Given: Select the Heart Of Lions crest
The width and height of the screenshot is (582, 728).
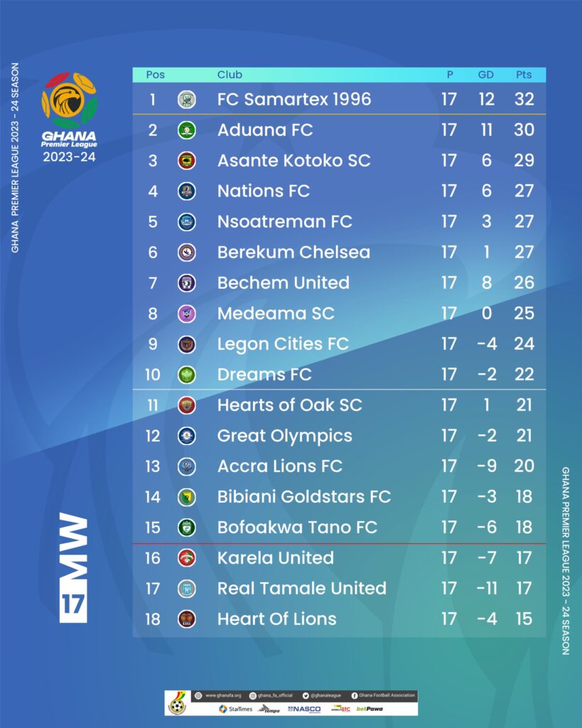Looking at the screenshot, I should (187, 619).
